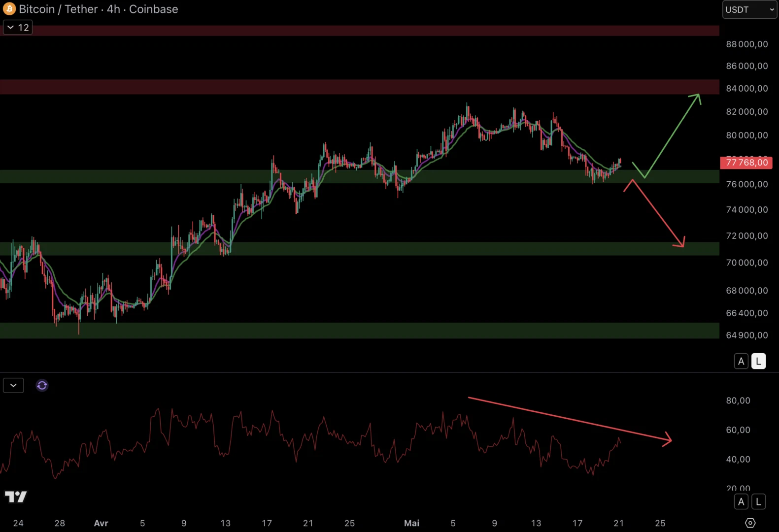Click the Bitcoin logo icon
Image resolution: width=779 pixels, height=532 pixels.
(x=9, y=9)
